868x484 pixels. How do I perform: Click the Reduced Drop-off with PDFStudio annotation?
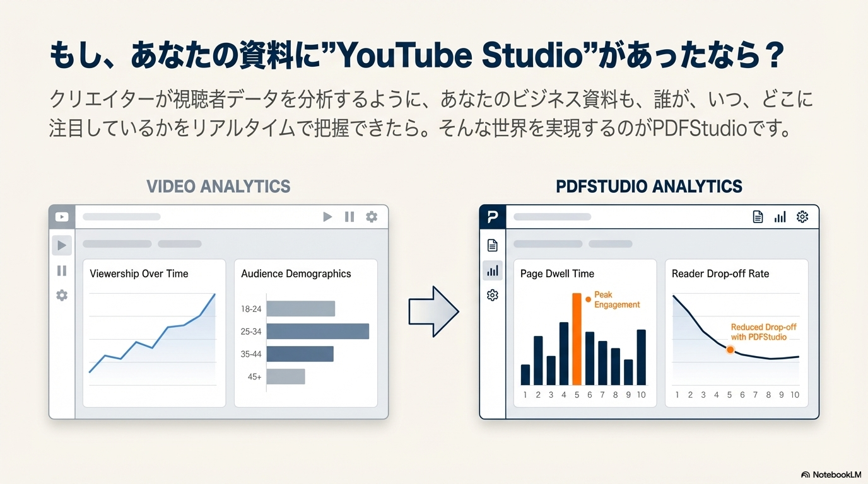pos(763,332)
